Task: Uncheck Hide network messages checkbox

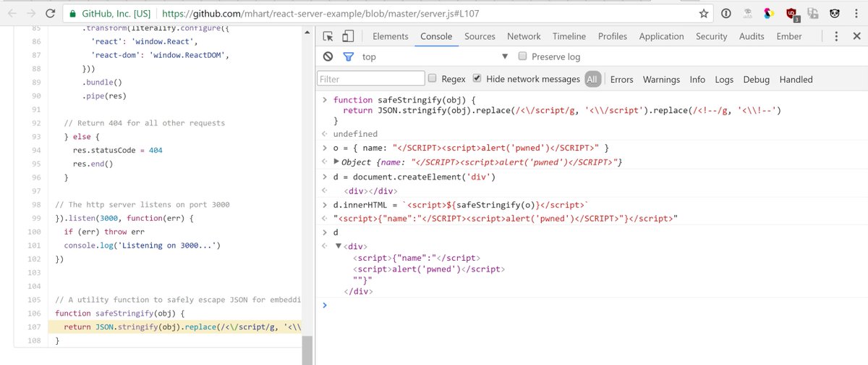Action: [477, 78]
